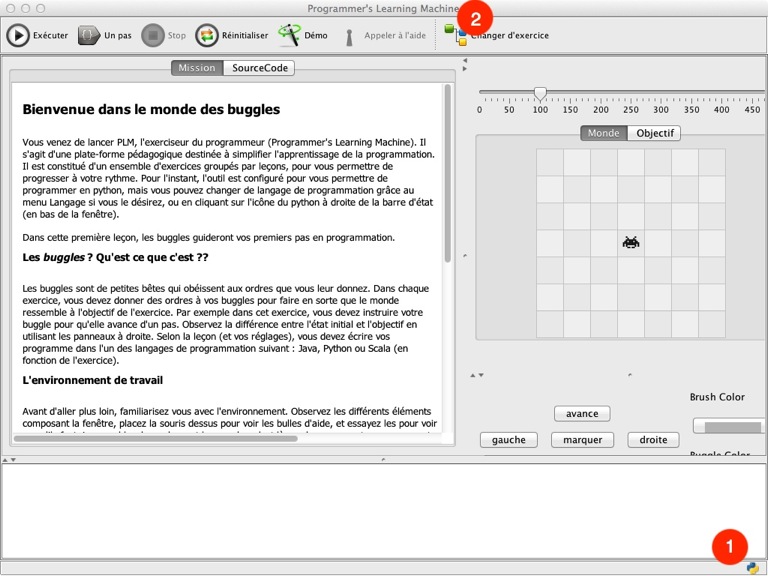The width and height of the screenshot is (768, 576).
Task: Click the gauche button
Action: coord(508,440)
